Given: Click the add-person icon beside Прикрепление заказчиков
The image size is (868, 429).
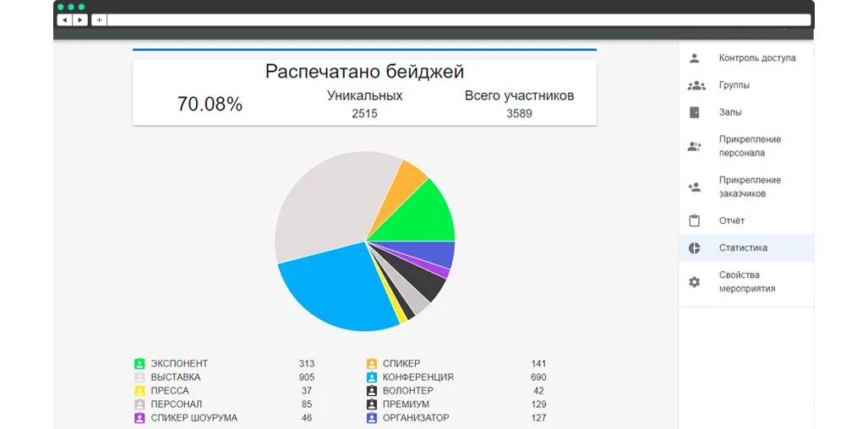Looking at the screenshot, I should tap(694, 187).
